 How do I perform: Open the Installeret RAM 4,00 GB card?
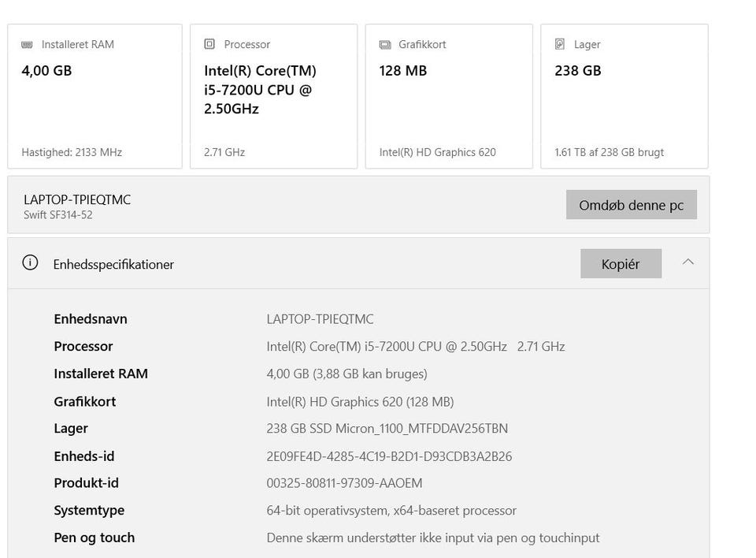(94, 96)
